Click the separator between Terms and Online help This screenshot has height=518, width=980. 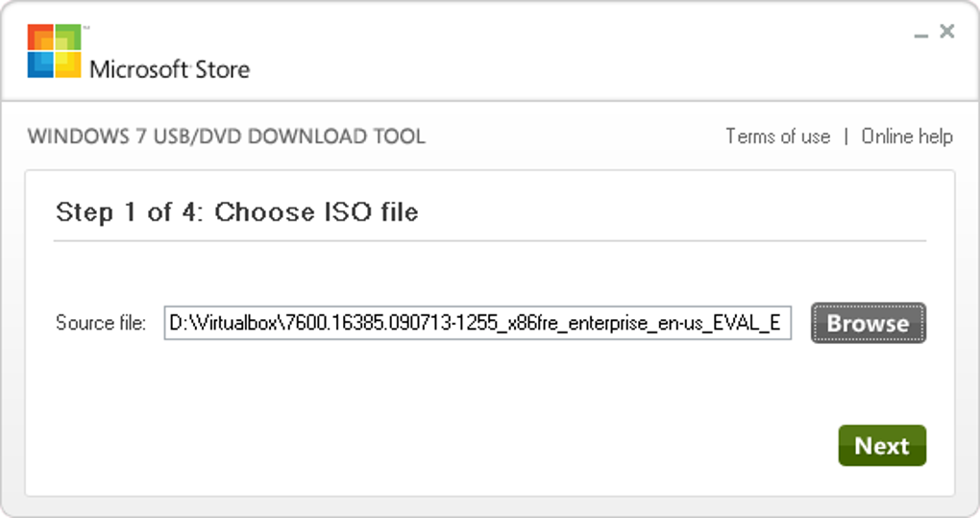[x=845, y=136]
